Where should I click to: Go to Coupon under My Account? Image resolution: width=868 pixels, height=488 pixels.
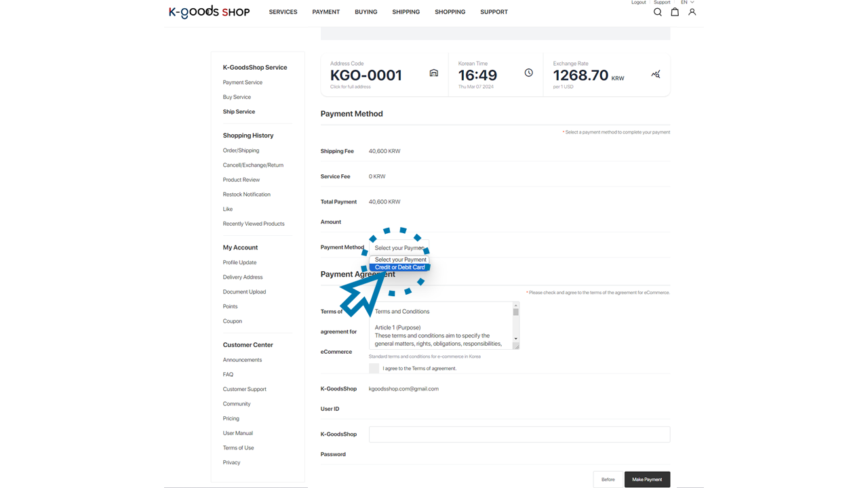tap(232, 321)
